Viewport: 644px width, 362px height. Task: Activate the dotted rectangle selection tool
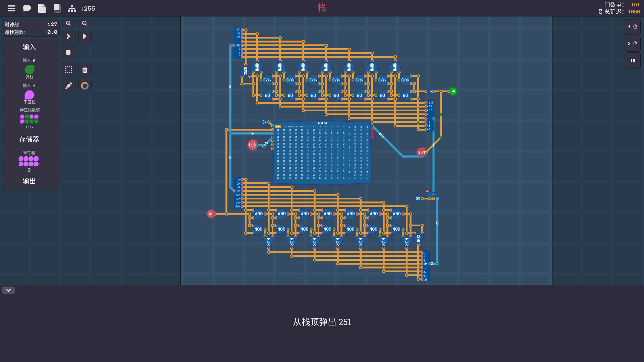coord(69,70)
